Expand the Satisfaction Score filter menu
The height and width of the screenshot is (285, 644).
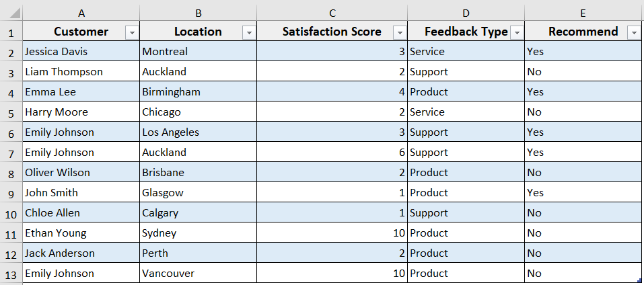(400, 32)
